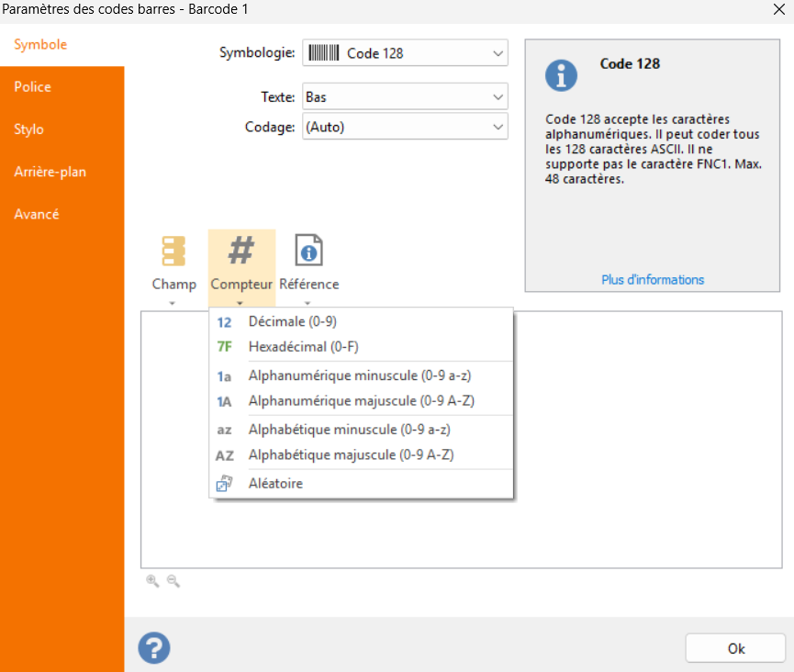Expand the Texte position dropdown
The image size is (794, 672).
pos(405,96)
